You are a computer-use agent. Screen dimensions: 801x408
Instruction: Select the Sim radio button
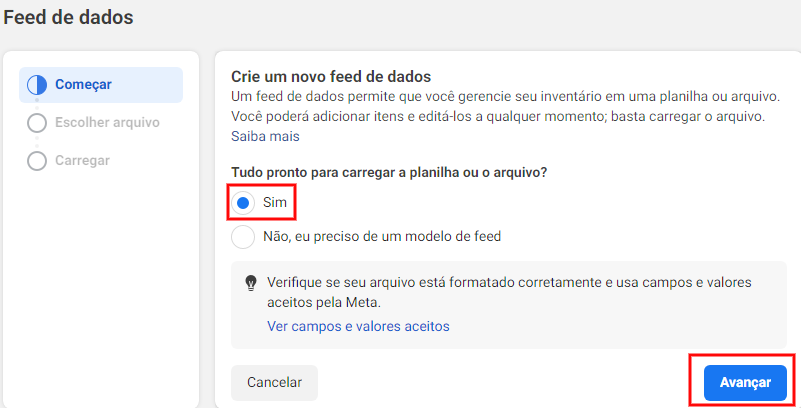point(243,203)
